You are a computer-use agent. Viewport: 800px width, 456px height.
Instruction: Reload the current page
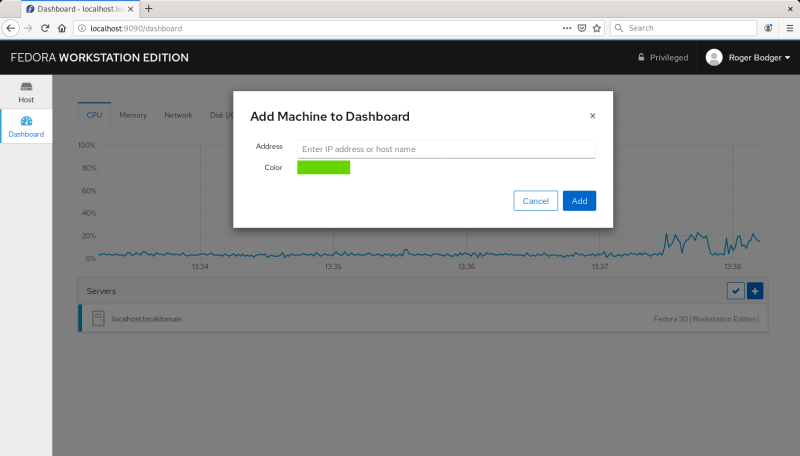click(45, 28)
